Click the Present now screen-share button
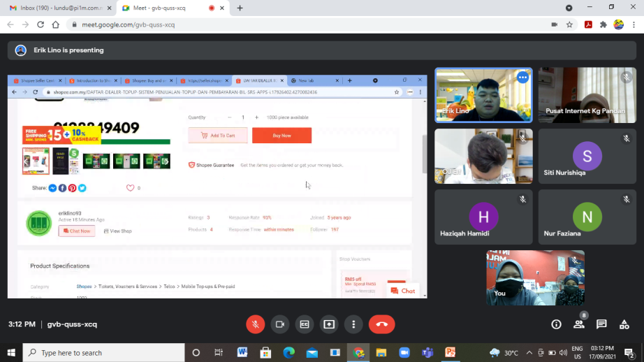The width and height of the screenshot is (644, 362). [x=329, y=324]
